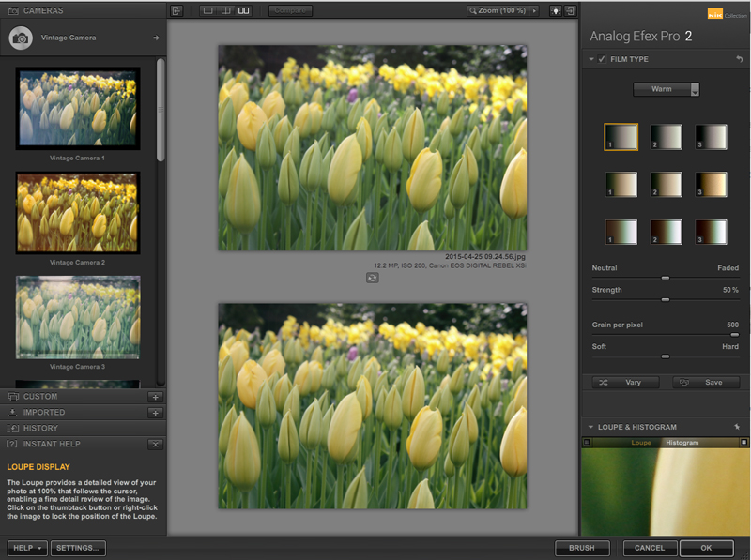Open the Help dropdown menu

pos(28,548)
